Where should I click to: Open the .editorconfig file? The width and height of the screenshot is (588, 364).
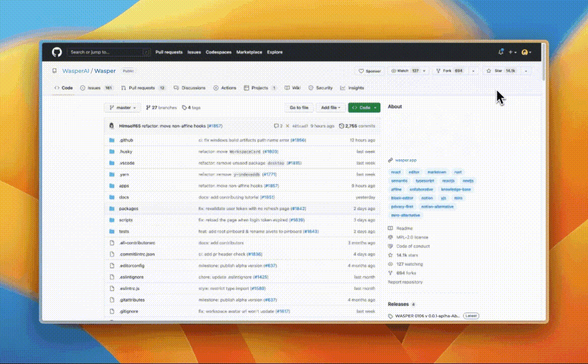(132, 266)
